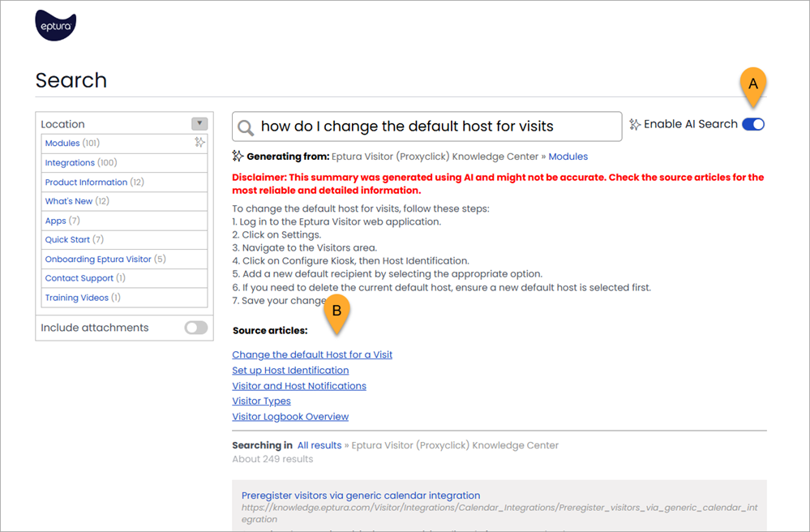Open 'Change the default Host for a Visit'
Image resolution: width=810 pixels, height=532 pixels.
[x=311, y=354]
